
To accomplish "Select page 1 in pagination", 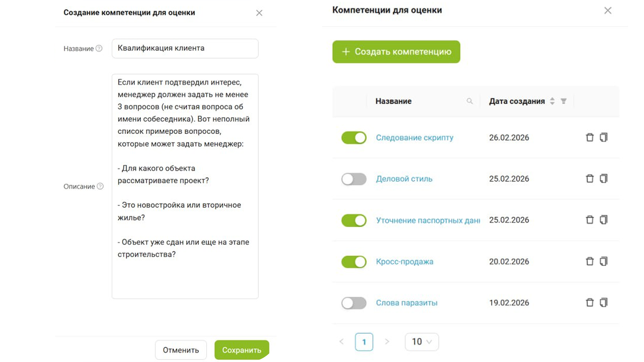I will click(364, 342).
